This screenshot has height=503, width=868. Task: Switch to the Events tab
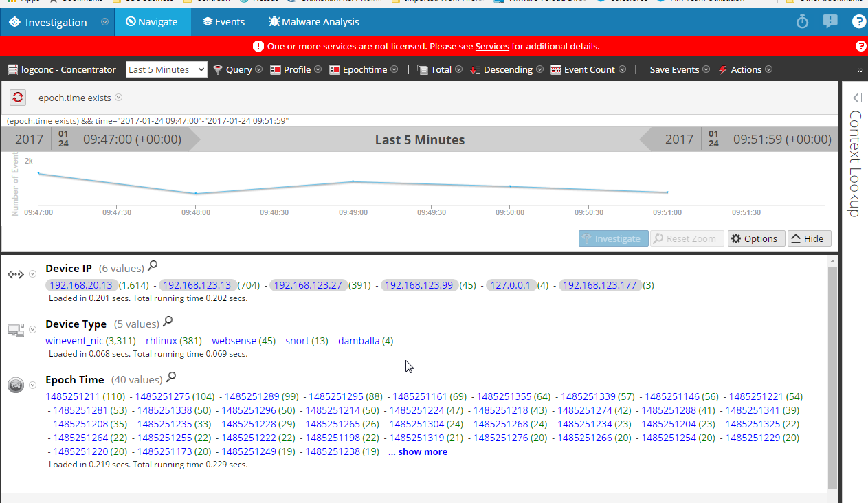223,22
